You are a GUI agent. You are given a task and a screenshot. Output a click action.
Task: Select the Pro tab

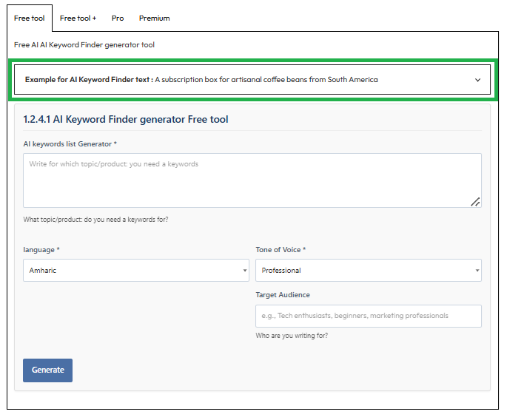pos(118,18)
